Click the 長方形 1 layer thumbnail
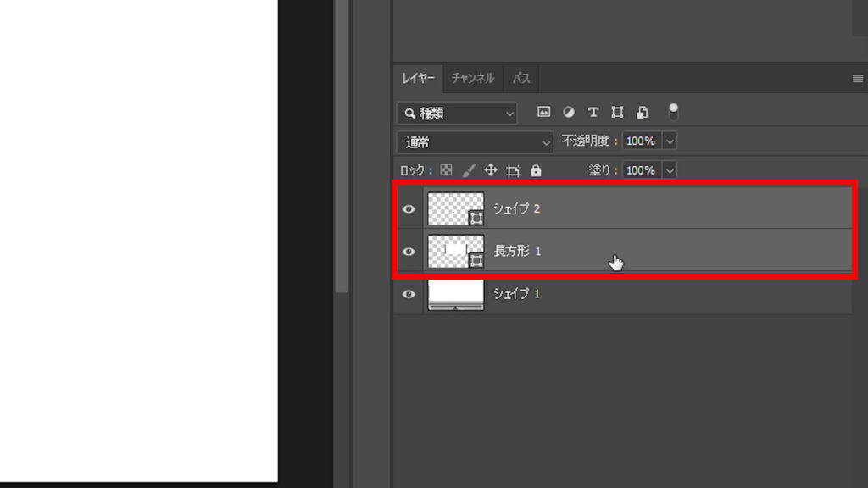 [455, 251]
